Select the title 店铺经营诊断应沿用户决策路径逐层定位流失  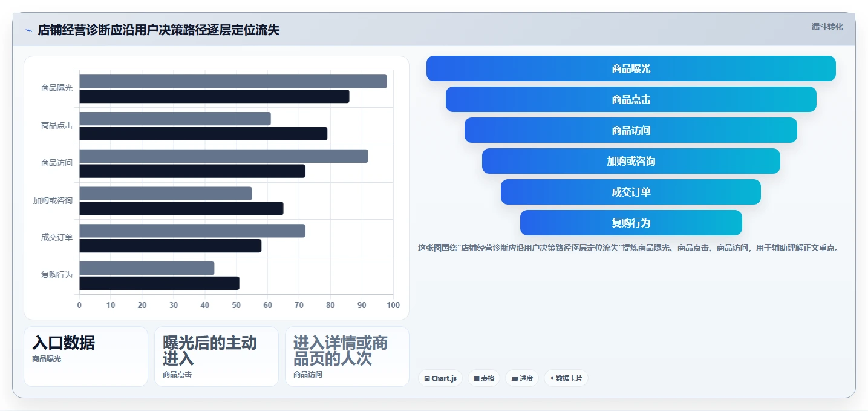point(158,30)
